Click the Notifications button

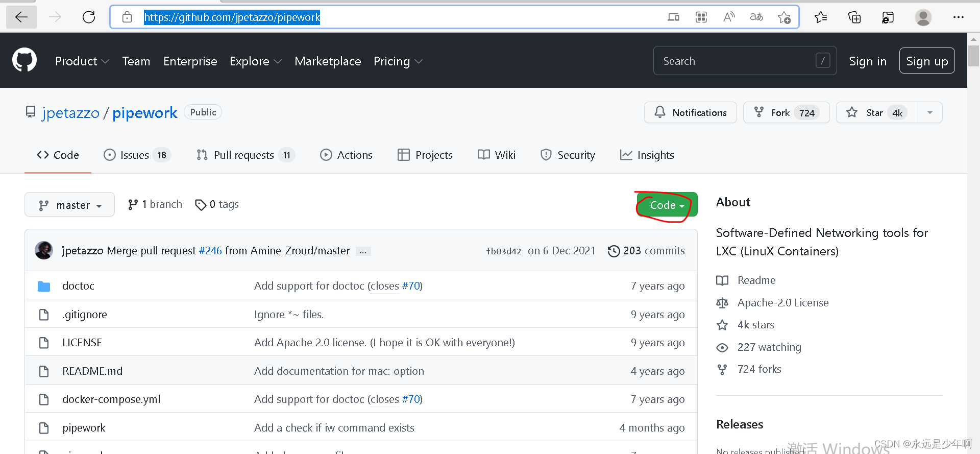(x=691, y=112)
